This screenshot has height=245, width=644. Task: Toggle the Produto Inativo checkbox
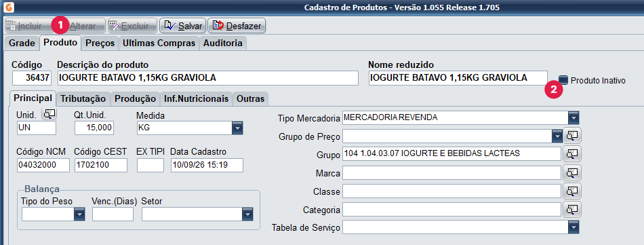(x=564, y=81)
